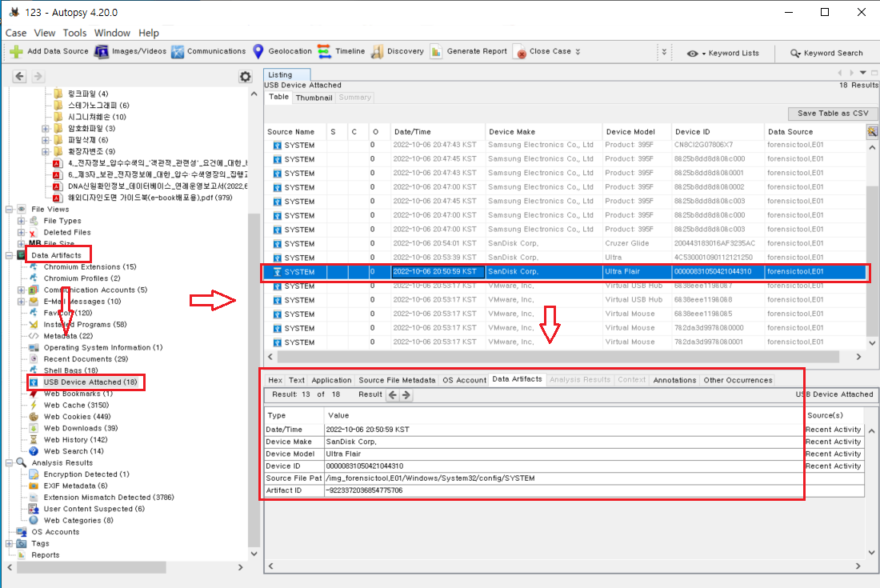Collapse the Data Artifacts tree node
The image size is (880, 588).
9,255
